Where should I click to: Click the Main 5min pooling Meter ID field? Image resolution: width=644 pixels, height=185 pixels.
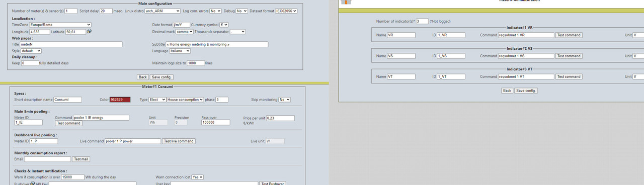coord(29,122)
